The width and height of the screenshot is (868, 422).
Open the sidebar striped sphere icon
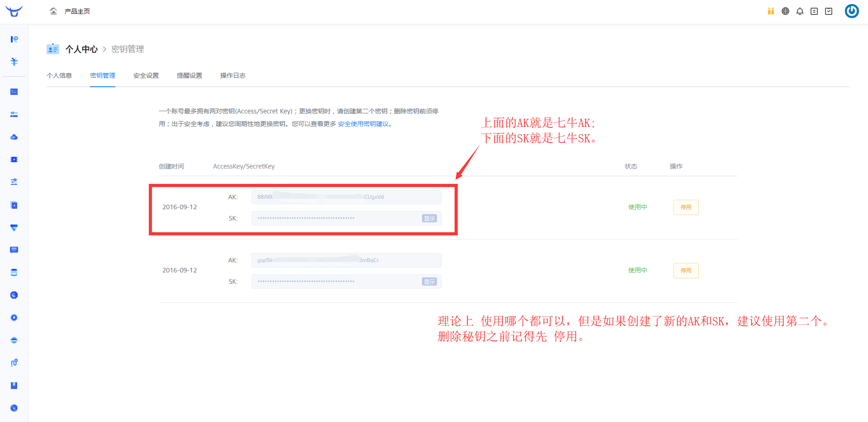point(14,340)
